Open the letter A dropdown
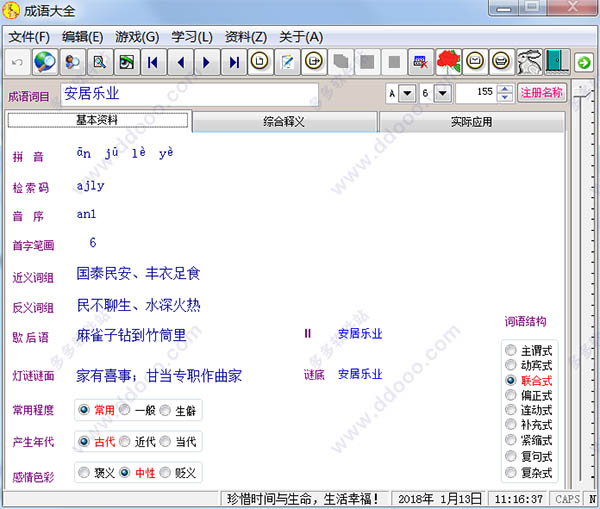The height and width of the screenshot is (509, 600). (x=407, y=93)
